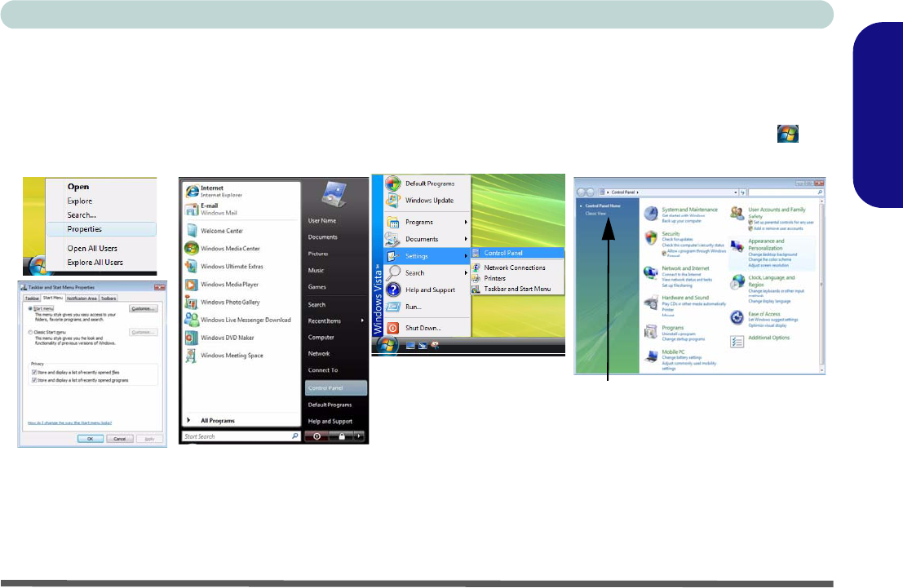Click the Security shield icon in Control Panel

point(651,238)
